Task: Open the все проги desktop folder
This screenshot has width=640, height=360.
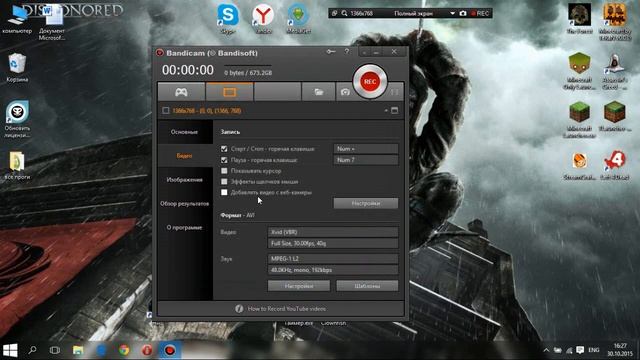Action: [17, 166]
